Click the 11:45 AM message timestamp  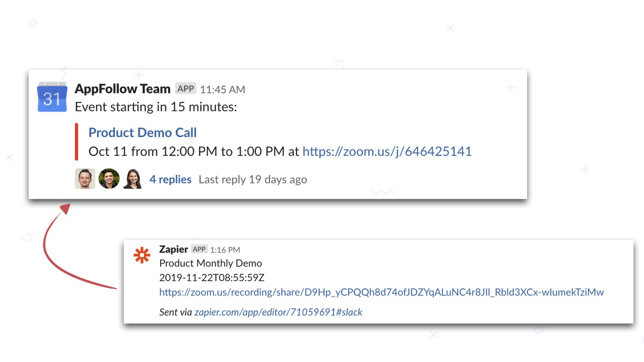pyautogui.click(x=223, y=89)
